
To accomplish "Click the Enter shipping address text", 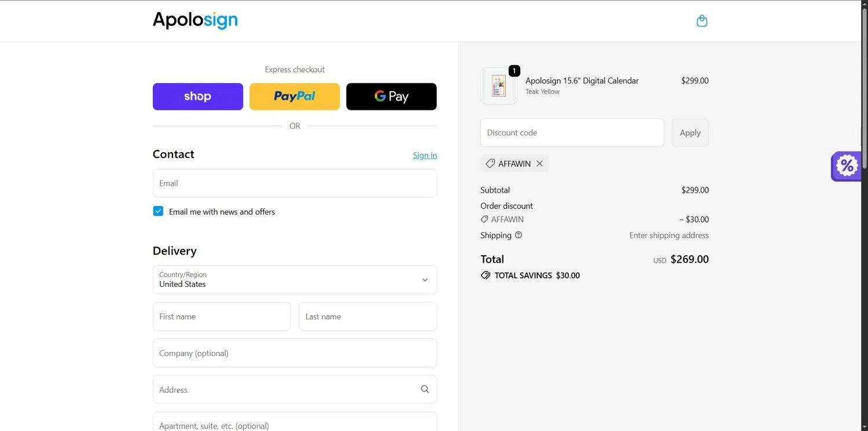I will [669, 235].
